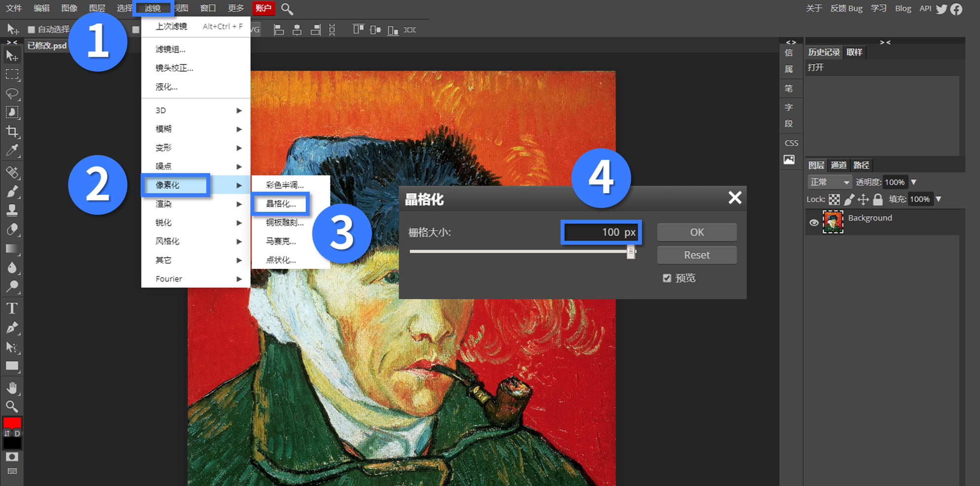Hide the Background layer eye icon

point(814,223)
